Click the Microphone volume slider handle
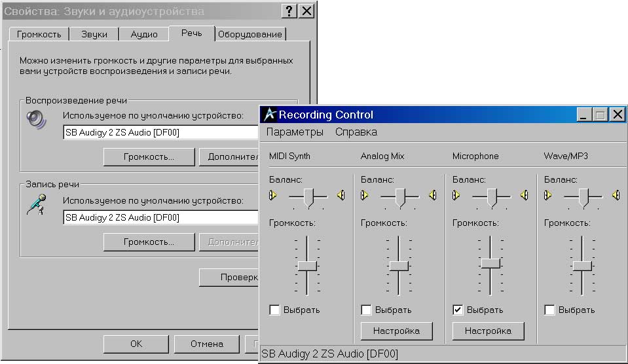 point(490,263)
